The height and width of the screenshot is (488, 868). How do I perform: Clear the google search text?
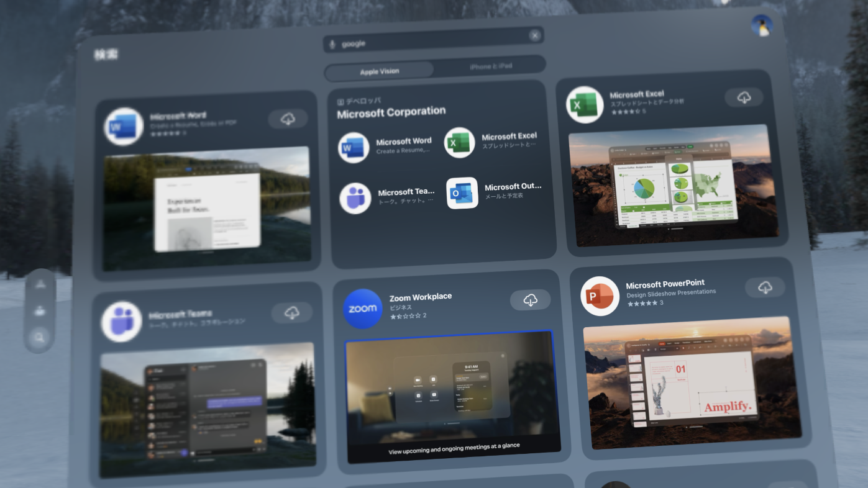point(534,35)
